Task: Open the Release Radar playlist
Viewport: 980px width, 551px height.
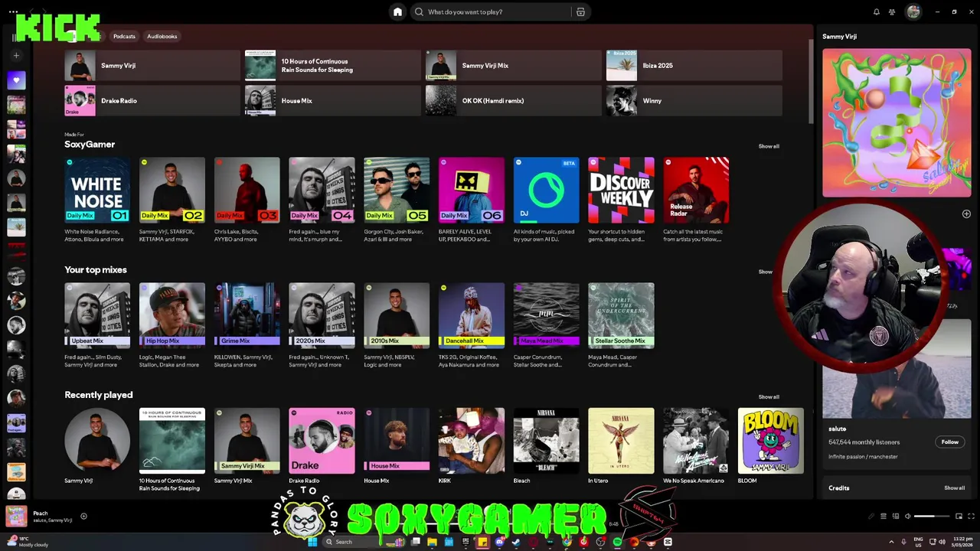Action: pyautogui.click(x=696, y=190)
